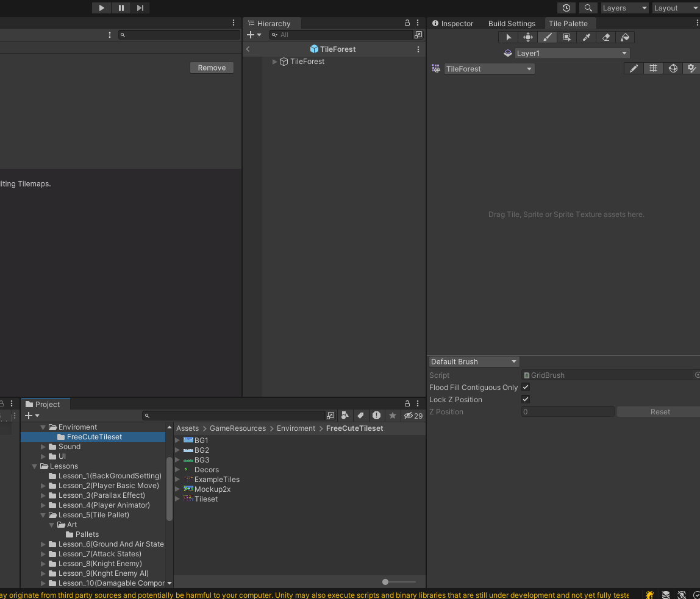Click the Hierarchy search field
Screen dimensions: 700x599
(341, 35)
